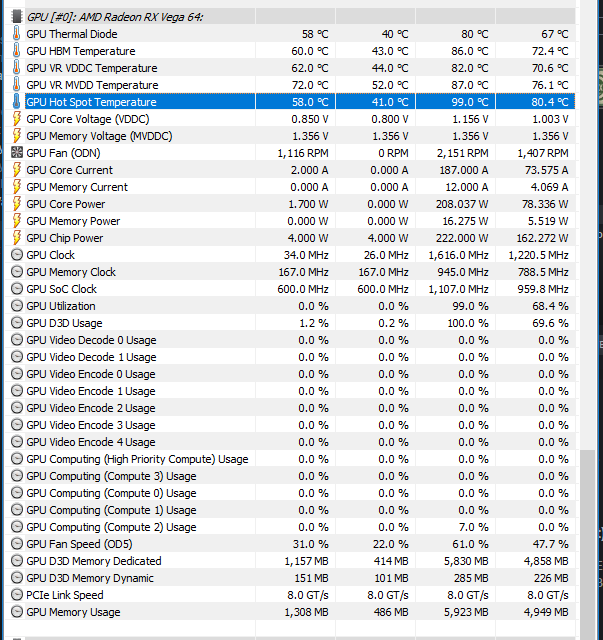The width and height of the screenshot is (603, 640).
Task: Select the GPU Utilization label
Action: (x=61, y=306)
